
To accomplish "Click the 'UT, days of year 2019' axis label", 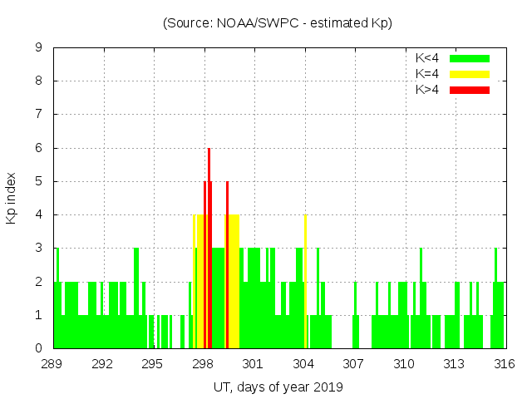I will (x=278, y=387).
